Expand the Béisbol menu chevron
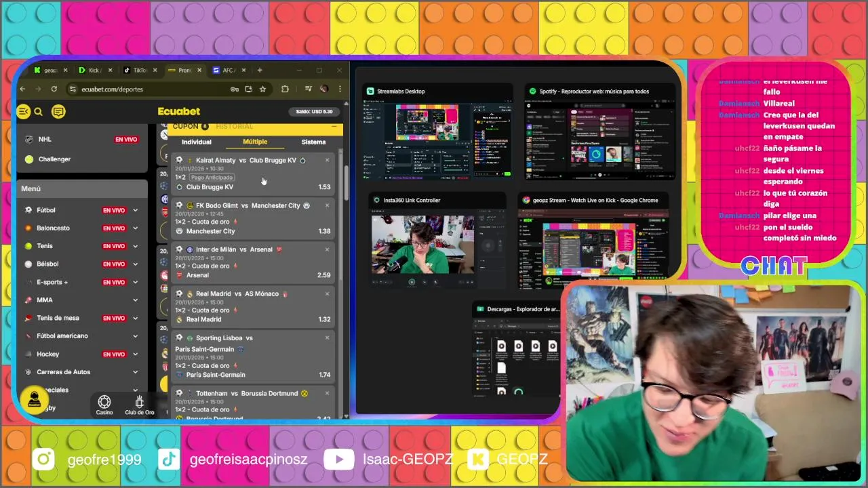The height and width of the screenshot is (488, 868). [x=135, y=264]
